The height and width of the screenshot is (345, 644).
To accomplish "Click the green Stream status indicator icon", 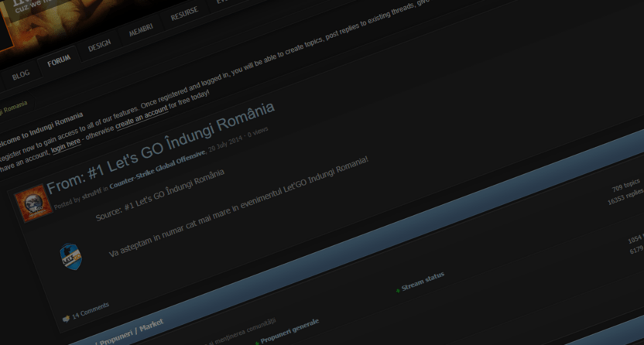I will pyautogui.click(x=398, y=291).
